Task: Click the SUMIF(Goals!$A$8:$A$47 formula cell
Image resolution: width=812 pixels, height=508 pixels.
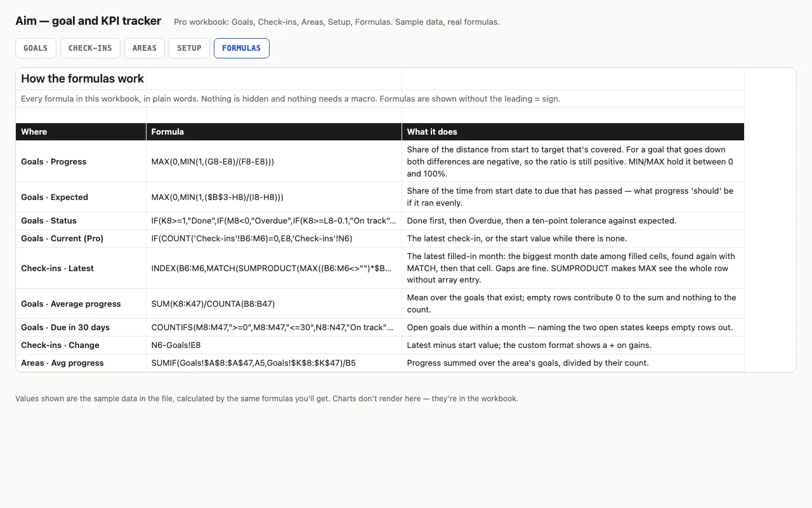Action: (274, 363)
